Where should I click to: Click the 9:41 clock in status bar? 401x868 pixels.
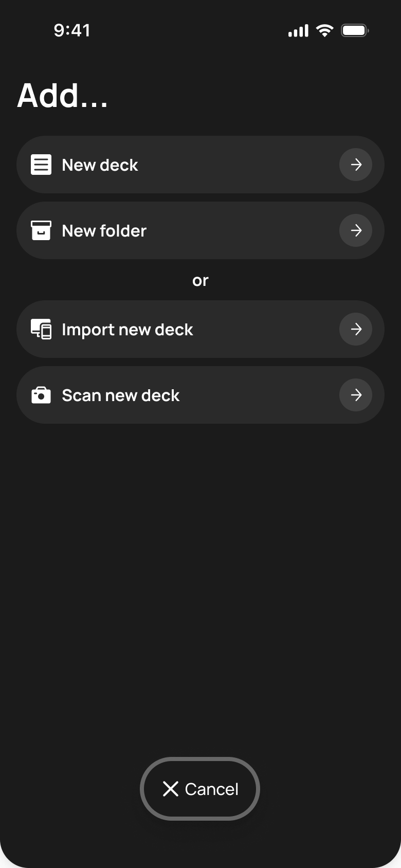pyautogui.click(x=72, y=30)
